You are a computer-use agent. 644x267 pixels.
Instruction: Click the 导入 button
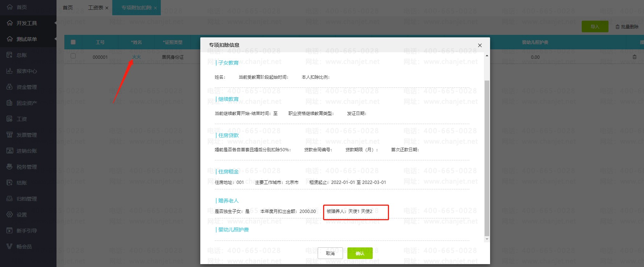tap(595, 26)
